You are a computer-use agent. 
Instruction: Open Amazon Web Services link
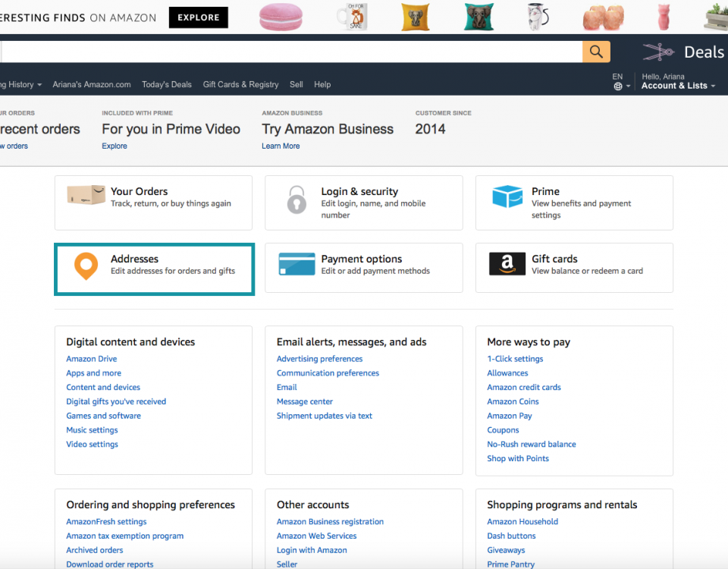[317, 536]
